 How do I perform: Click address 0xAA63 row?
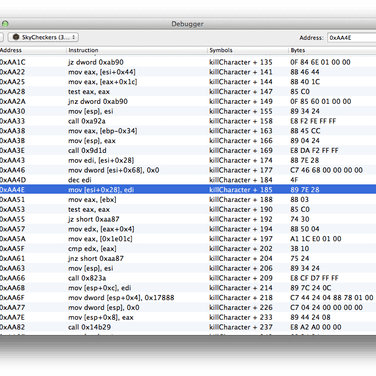click(188, 268)
